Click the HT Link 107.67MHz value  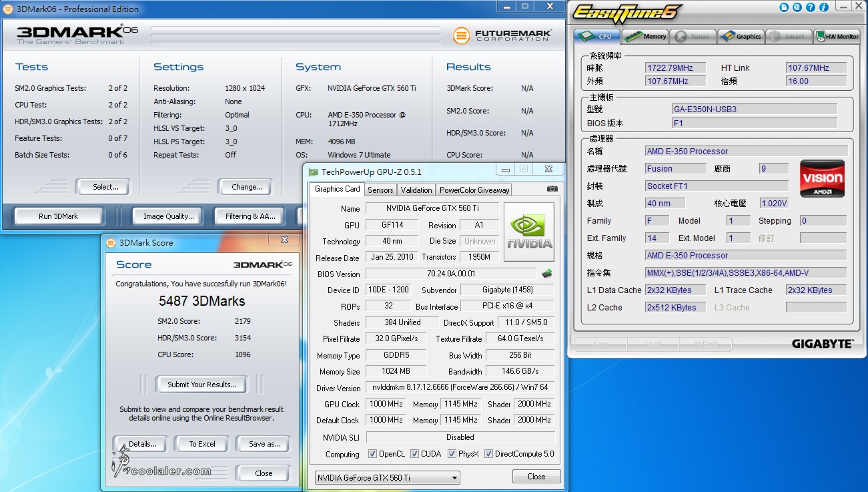coord(817,68)
